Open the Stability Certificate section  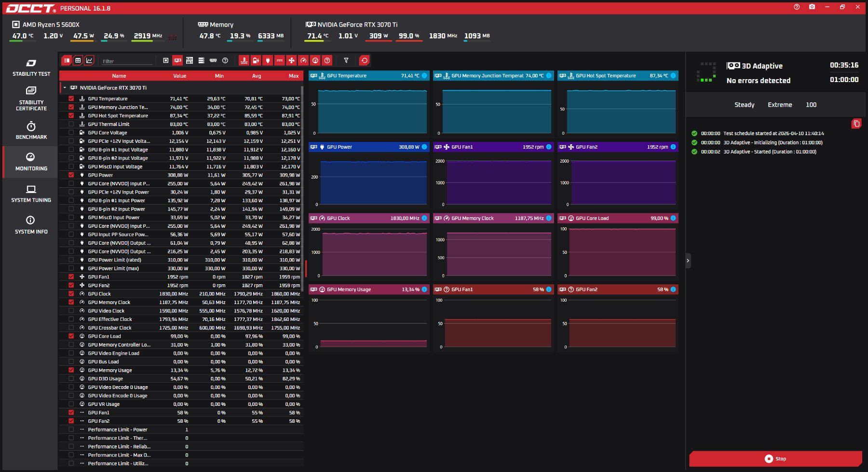coord(31,98)
